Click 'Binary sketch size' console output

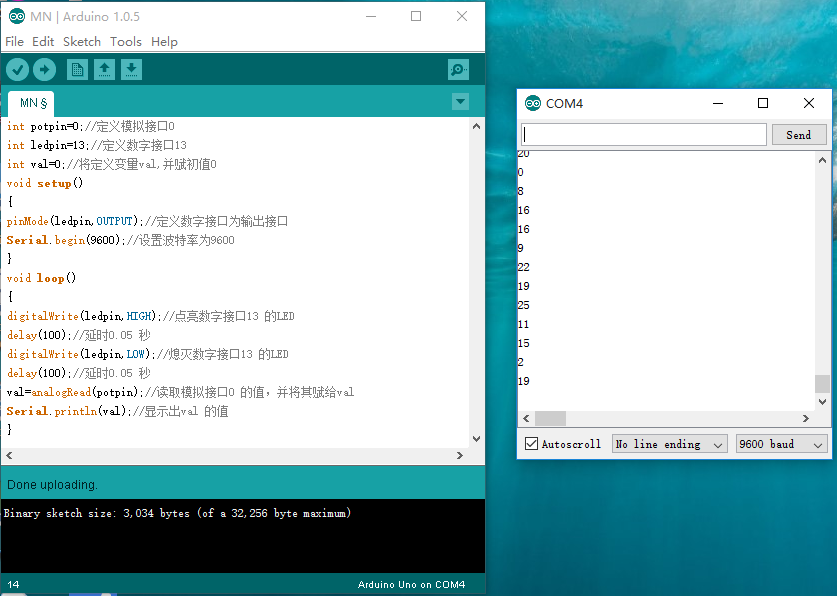(177, 513)
